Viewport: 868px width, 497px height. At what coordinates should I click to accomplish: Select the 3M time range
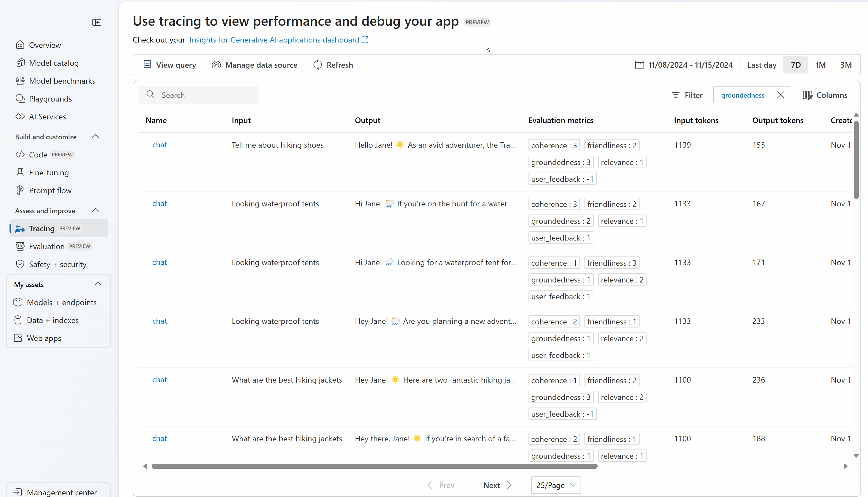point(846,65)
